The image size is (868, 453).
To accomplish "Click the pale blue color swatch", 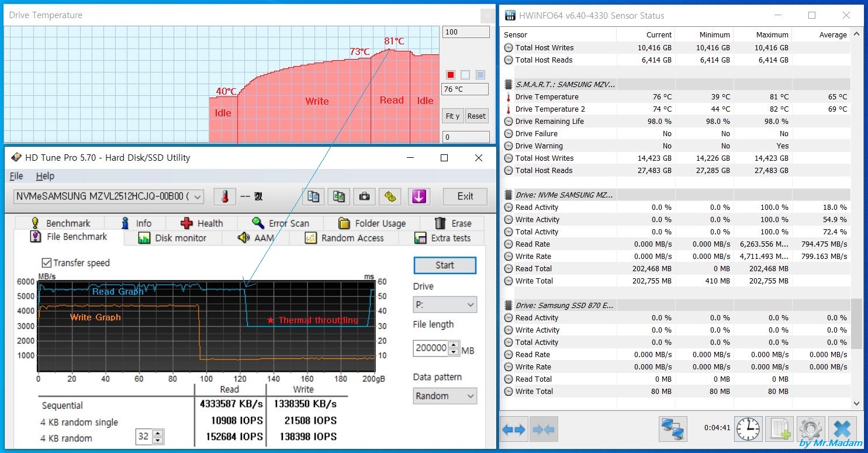I will click(465, 75).
